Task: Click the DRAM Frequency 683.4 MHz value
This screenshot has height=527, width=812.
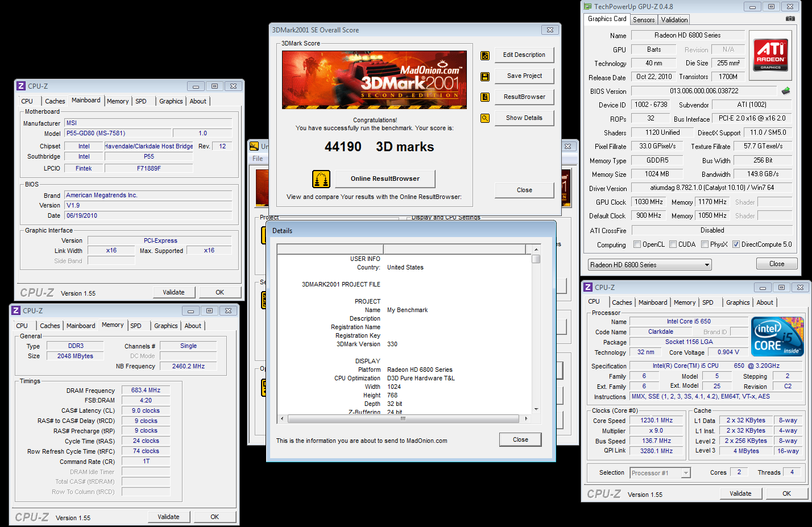Action: coord(146,391)
